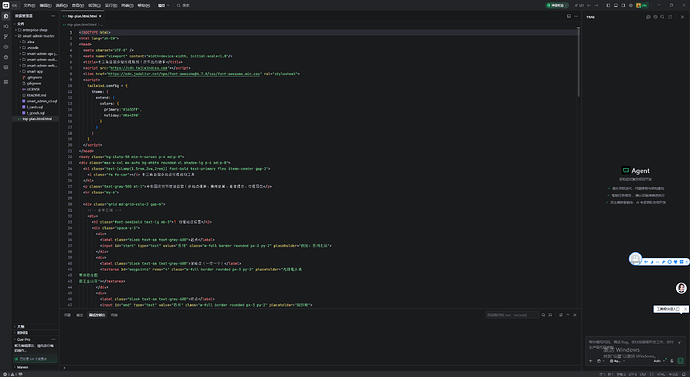Expand the smart-app folder
This screenshot has height=377, width=690.
click(35, 71)
